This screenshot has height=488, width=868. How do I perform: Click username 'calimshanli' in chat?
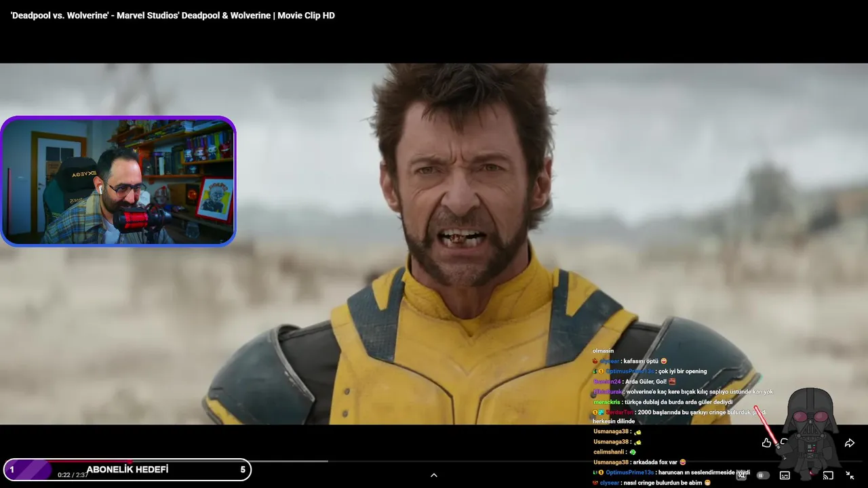coord(609,452)
